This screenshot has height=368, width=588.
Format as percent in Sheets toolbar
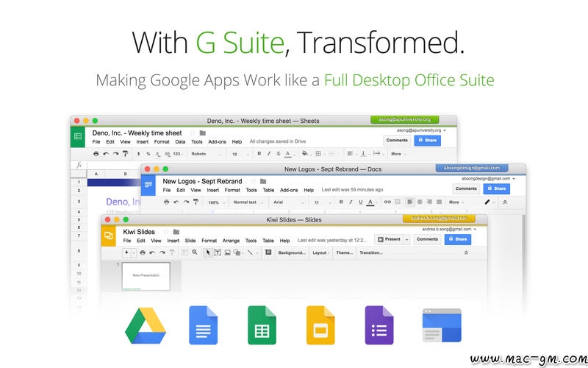point(148,154)
